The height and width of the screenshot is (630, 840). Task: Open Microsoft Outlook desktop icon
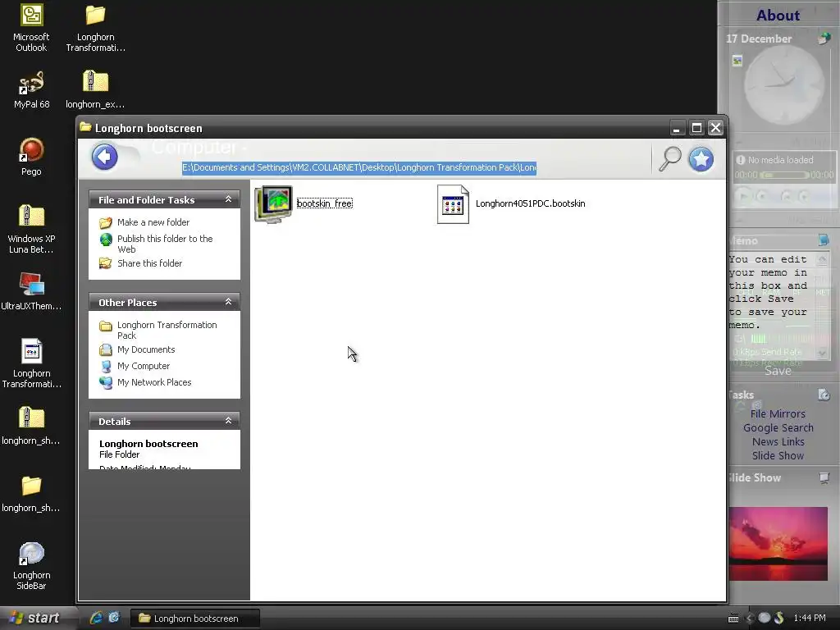(31, 29)
